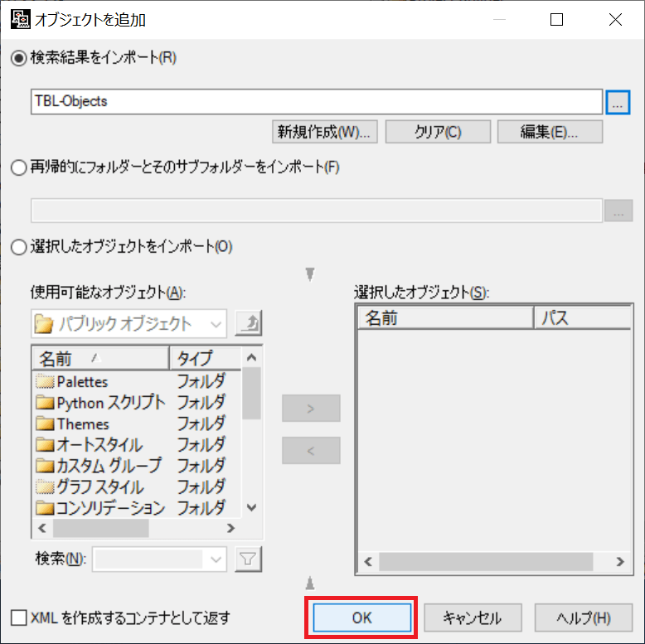Click the 新規作成(W)... button

[x=324, y=132]
